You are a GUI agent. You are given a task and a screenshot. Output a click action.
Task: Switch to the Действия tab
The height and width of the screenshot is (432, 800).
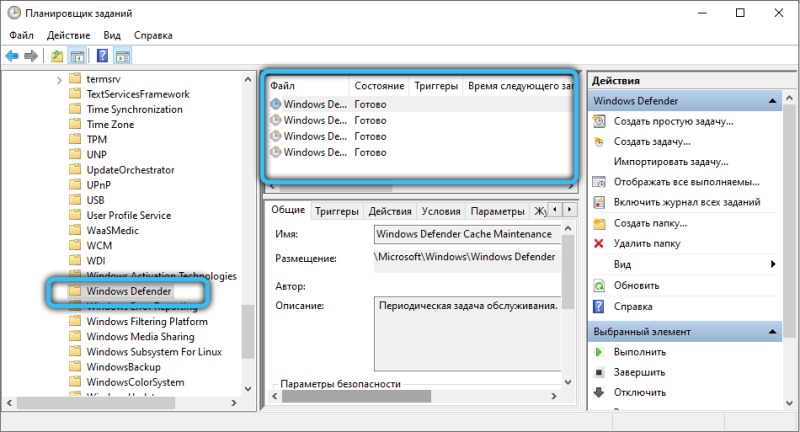pyautogui.click(x=390, y=211)
